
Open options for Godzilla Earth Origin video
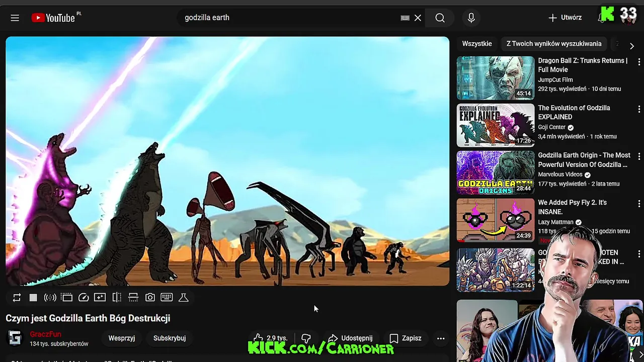click(x=639, y=156)
